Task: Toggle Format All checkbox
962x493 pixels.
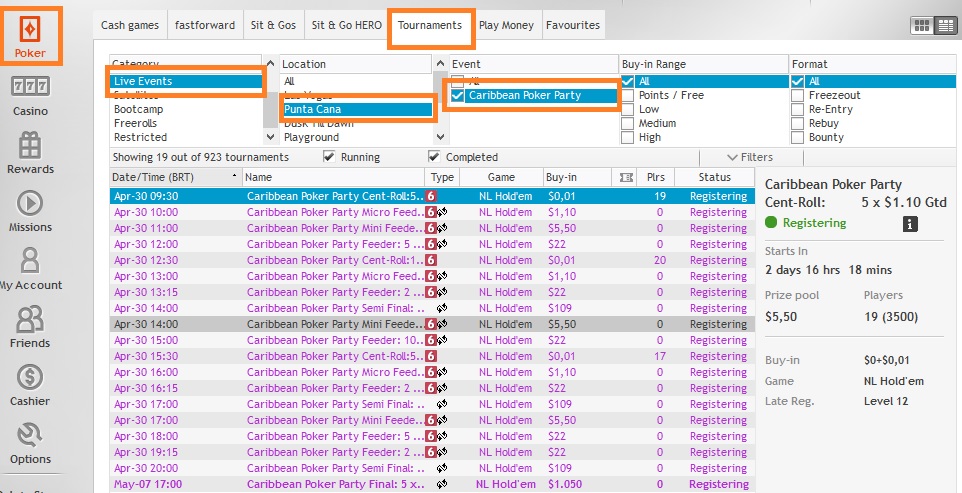Action: click(x=797, y=81)
